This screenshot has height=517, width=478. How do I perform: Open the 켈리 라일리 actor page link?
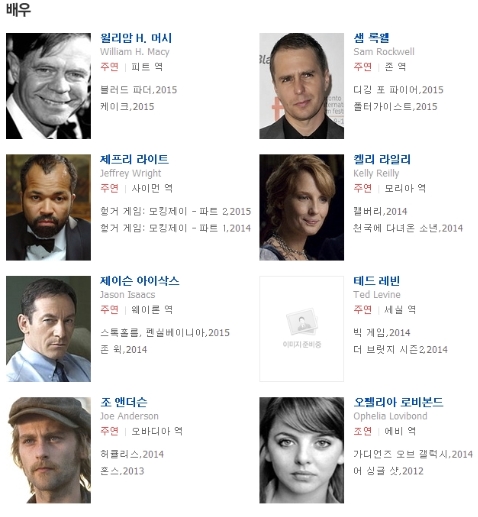[x=382, y=159]
